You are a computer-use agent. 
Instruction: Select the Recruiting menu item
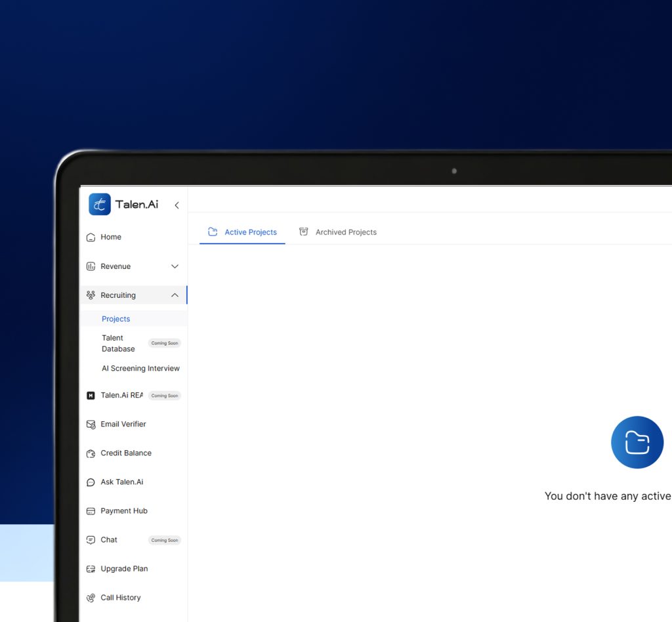coord(133,295)
